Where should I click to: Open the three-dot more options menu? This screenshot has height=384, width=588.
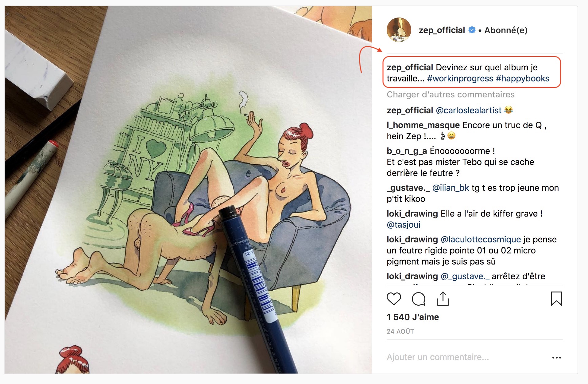(556, 357)
